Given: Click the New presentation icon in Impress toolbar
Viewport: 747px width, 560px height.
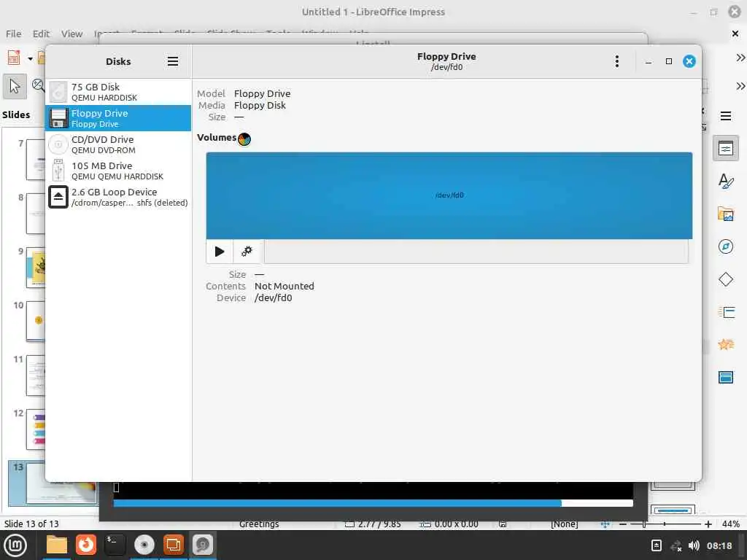Looking at the screenshot, I should tap(14, 58).
